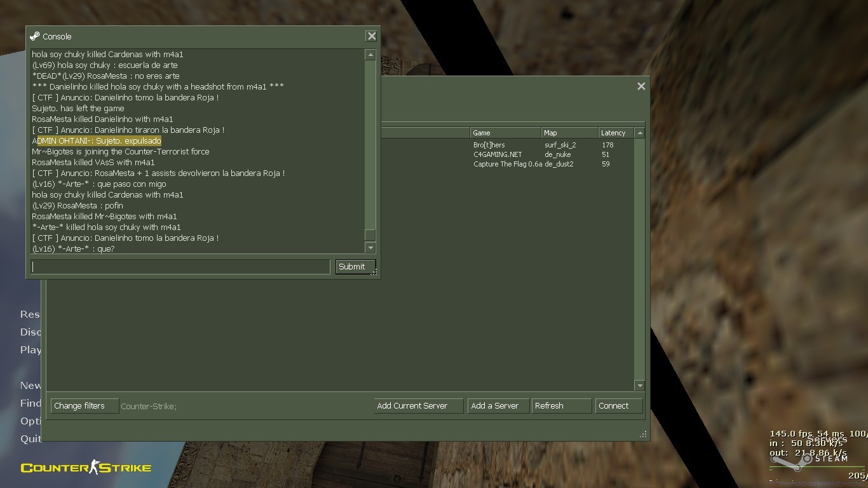
Task: Click the Console title text
Action: (57, 37)
